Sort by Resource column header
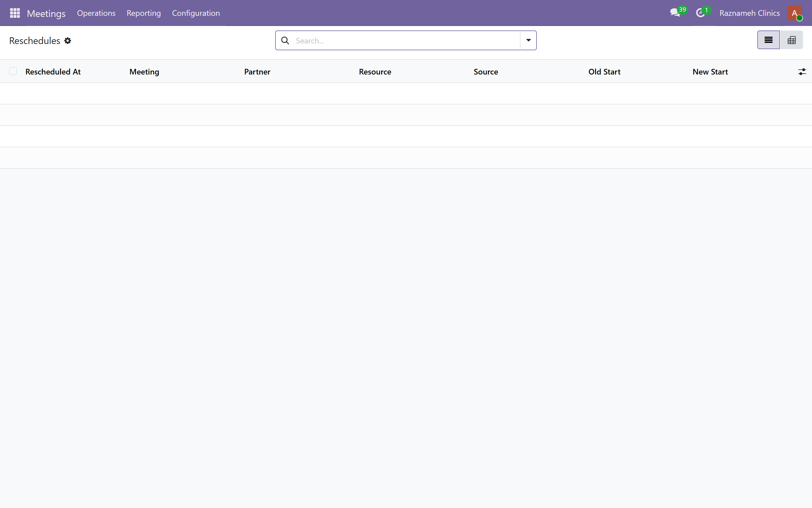The height and width of the screenshot is (508, 812). [375, 72]
